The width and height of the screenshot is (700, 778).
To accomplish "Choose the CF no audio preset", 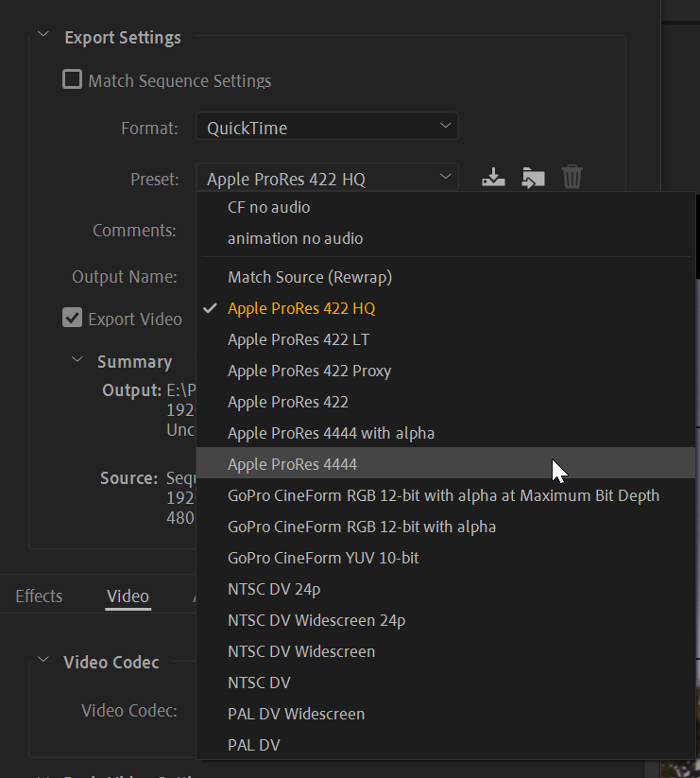I will click(x=268, y=207).
